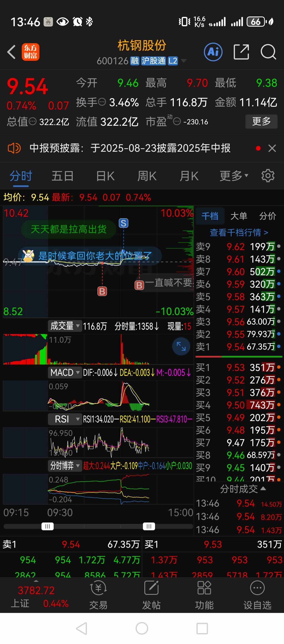Tap the 融 margin badge
284x644 pixels.
[135, 61]
